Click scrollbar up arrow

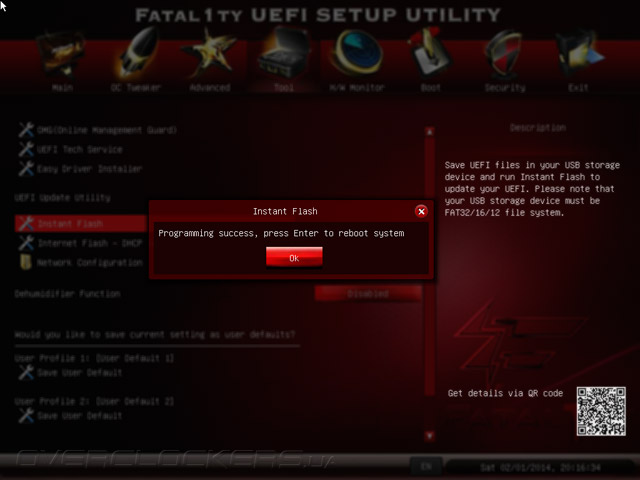click(x=429, y=132)
